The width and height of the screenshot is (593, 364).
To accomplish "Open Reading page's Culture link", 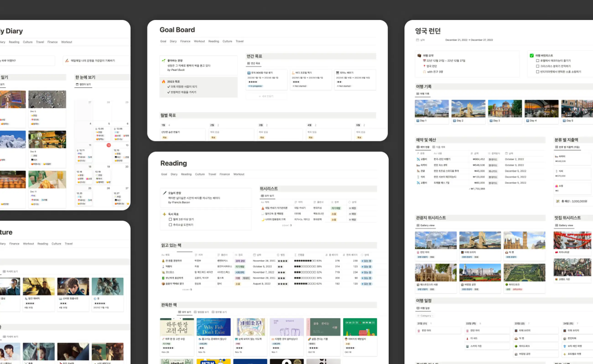I will tap(200, 174).
